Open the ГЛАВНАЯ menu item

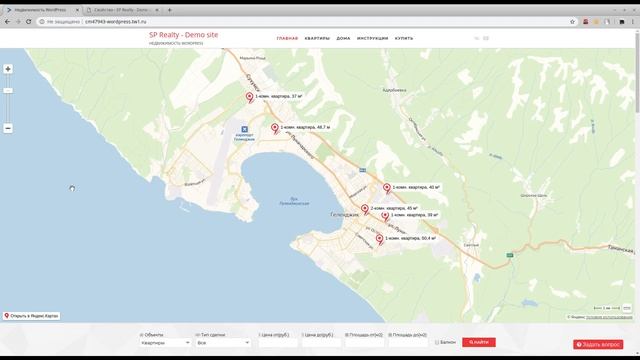point(287,38)
